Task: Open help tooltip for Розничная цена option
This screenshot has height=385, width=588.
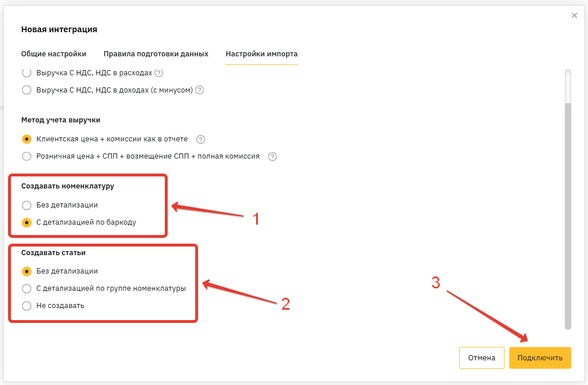Action: (273, 156)
